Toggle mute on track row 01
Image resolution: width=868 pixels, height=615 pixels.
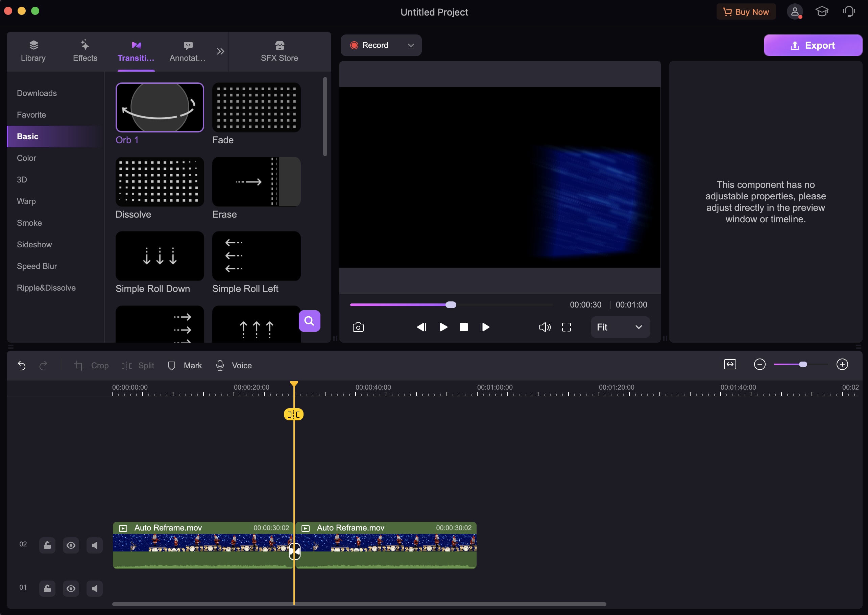click(95, 588)
